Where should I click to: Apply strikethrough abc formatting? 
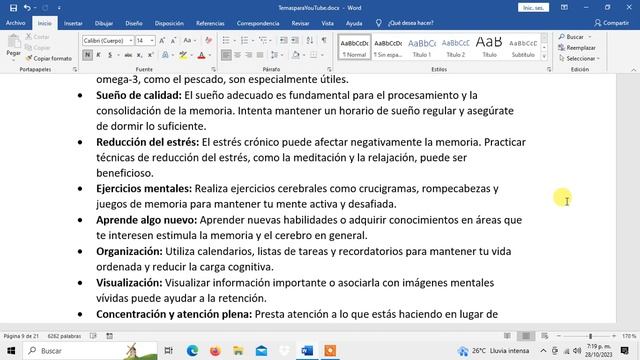pos(128,55)
